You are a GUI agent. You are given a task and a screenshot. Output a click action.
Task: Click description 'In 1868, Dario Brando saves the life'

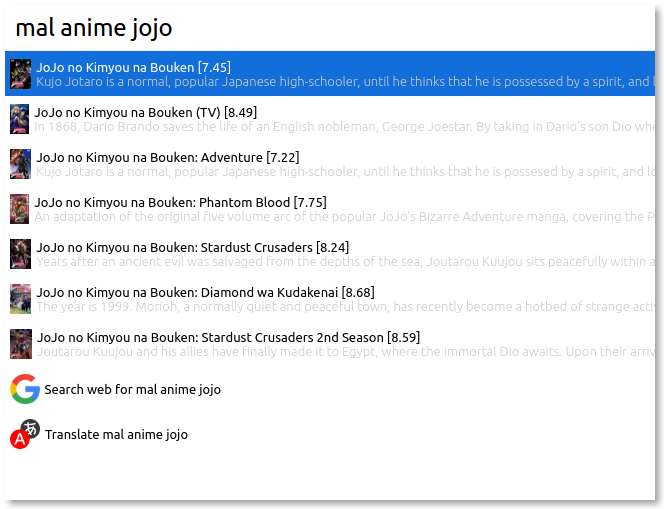(x=344, y=127)
